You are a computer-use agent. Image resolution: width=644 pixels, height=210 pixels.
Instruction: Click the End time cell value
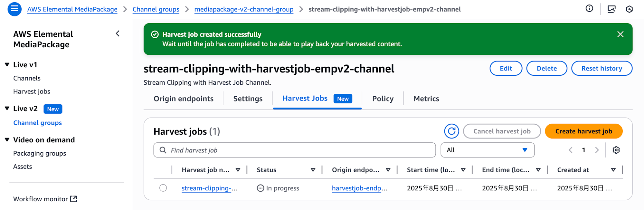click(x=509, y=188)
